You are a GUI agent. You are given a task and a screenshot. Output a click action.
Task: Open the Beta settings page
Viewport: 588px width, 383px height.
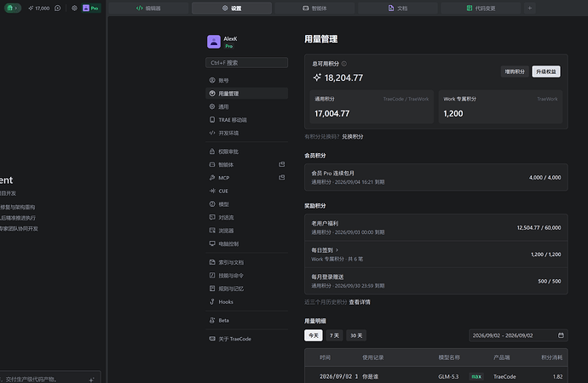(x=246, y=321)
